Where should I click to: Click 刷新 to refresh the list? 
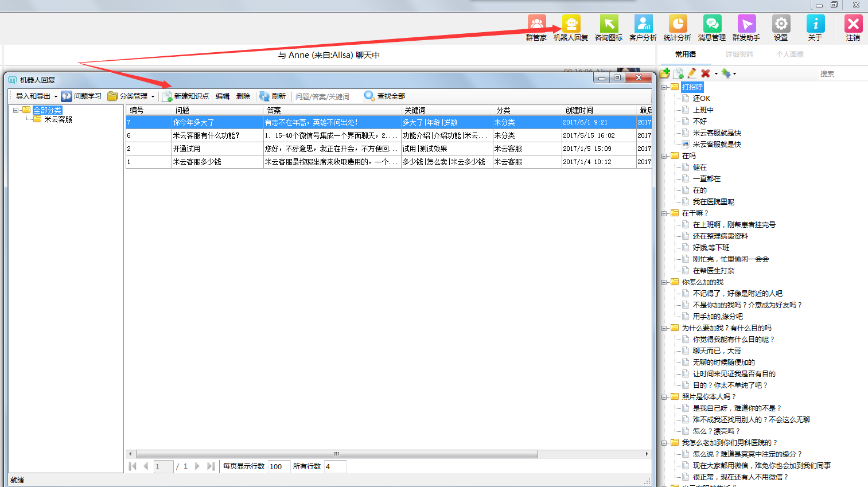(x=273, y=96)
